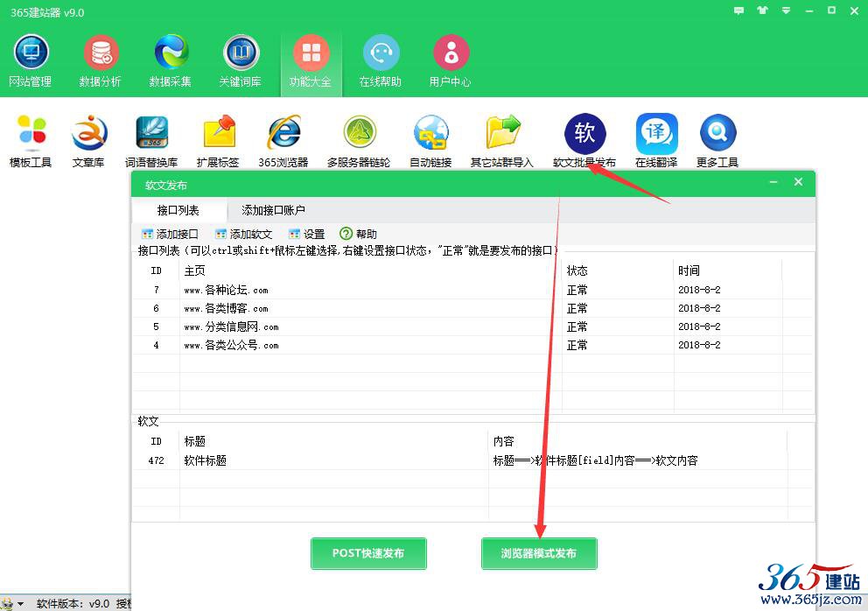Open the 关键词库 section
This screenshot has width=868, height=611.
(x=241, y=61)
